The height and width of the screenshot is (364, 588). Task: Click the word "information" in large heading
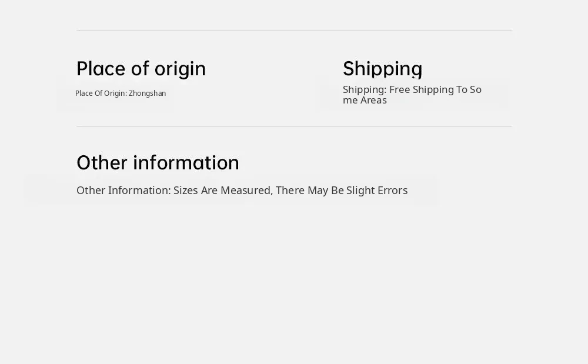pos(186,162)
